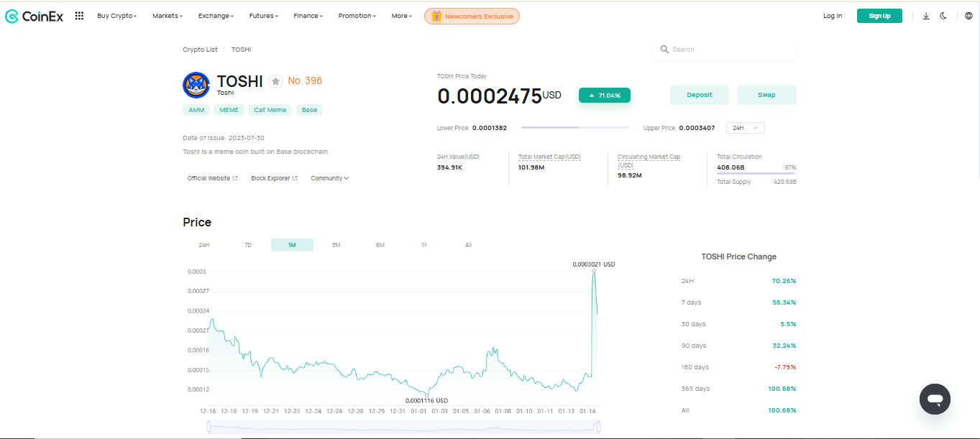Screen dimensions: 980x439
Task: Open Official Website external link
Action: tap(212, 178)
